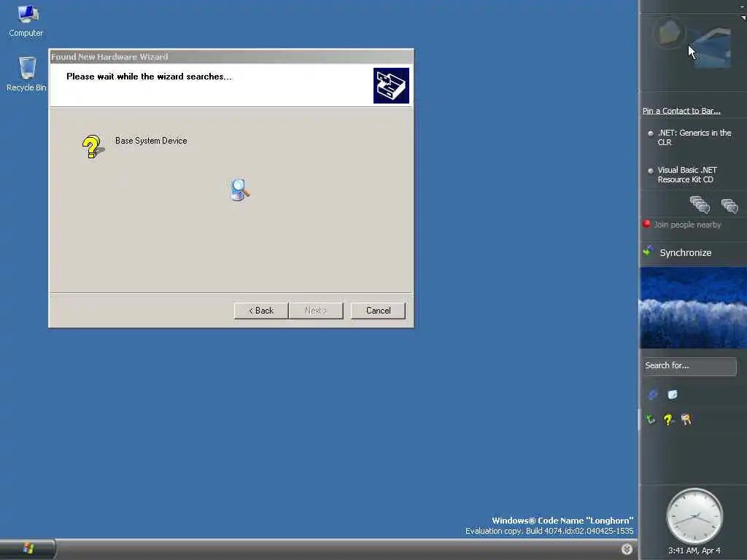The image size is (747, 560).
Task: Click the hardware wizard banner icon
Action: [391, 86]
